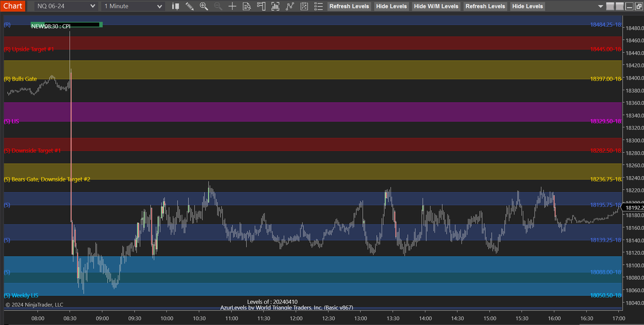Open the data box icon
Image resolution: width=644 pixels, height=325 pixels.
[246, 6]
